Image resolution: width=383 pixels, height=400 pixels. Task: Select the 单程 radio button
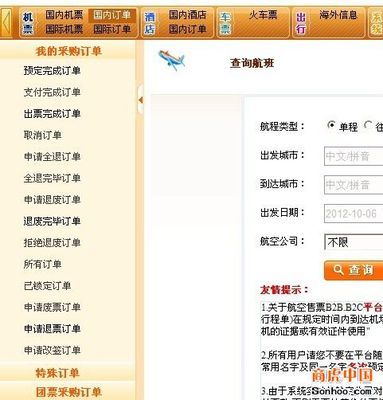[x=331, y=125]
